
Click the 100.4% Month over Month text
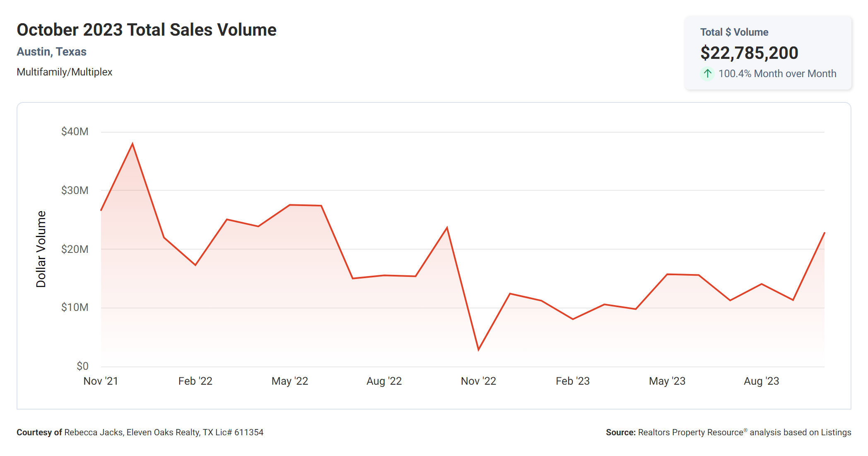click(777, 74)
